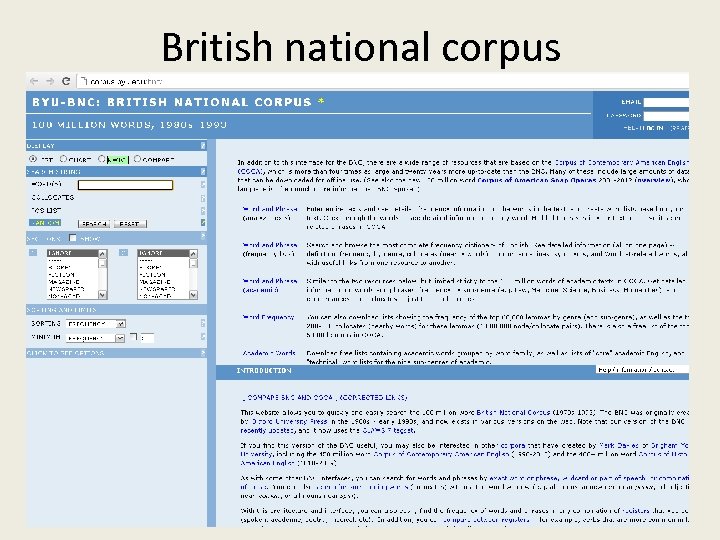Viewport: 720px width, 540px height.
Task: Select the LIST display radio button
Action: pos(33,159)
